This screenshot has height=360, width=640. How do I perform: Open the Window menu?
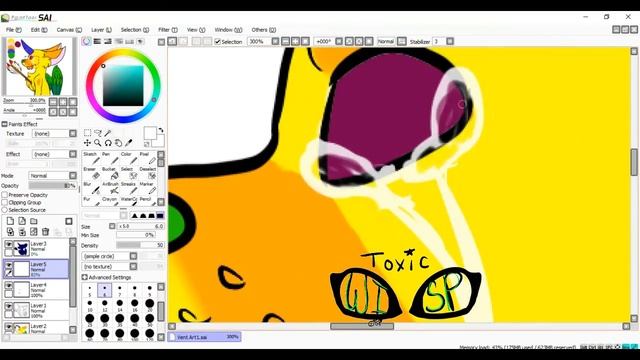pos(228,30)
